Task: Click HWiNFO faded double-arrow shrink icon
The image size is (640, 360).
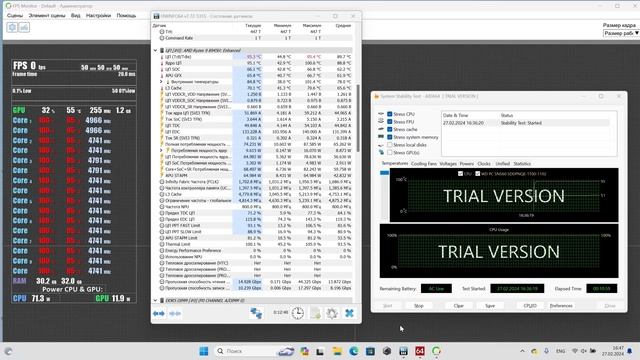Action: (x=175, y=313)
